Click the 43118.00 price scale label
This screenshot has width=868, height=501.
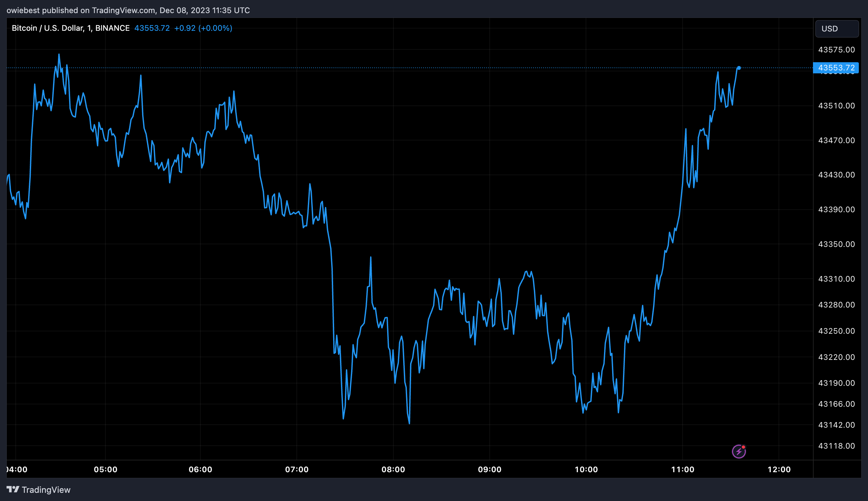click(836, 446)
